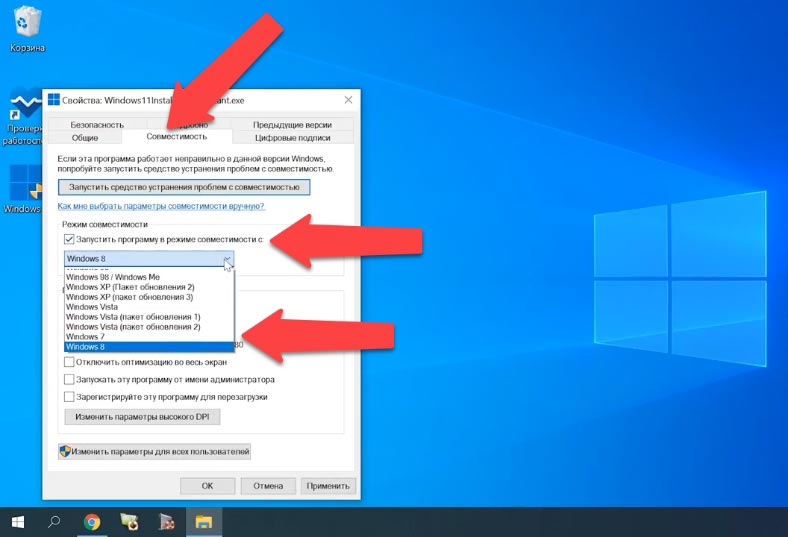Viewport: 788px width, 537px height.
Task: Choose plain Windows Vista option
Action: (x=149, y=307)
